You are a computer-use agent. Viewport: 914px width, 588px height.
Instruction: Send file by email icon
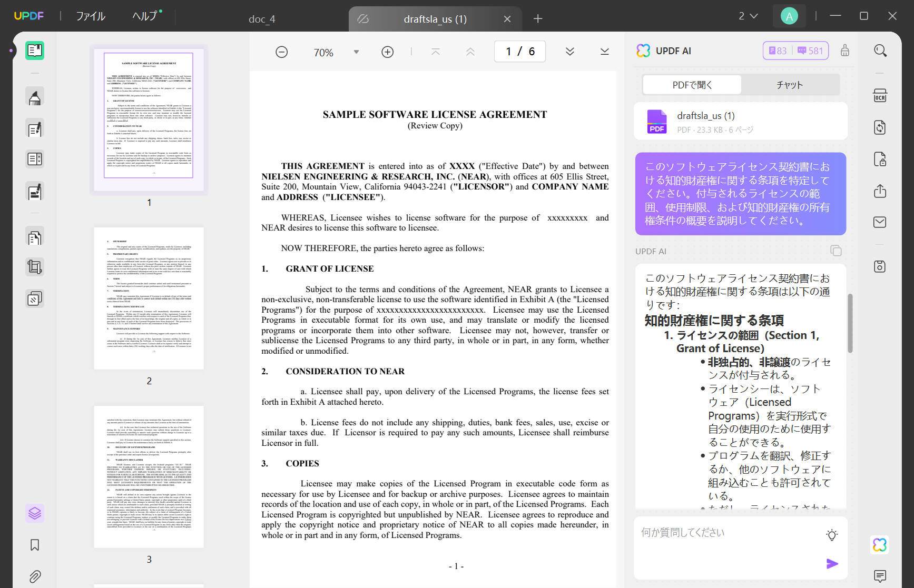click(880, 222)
